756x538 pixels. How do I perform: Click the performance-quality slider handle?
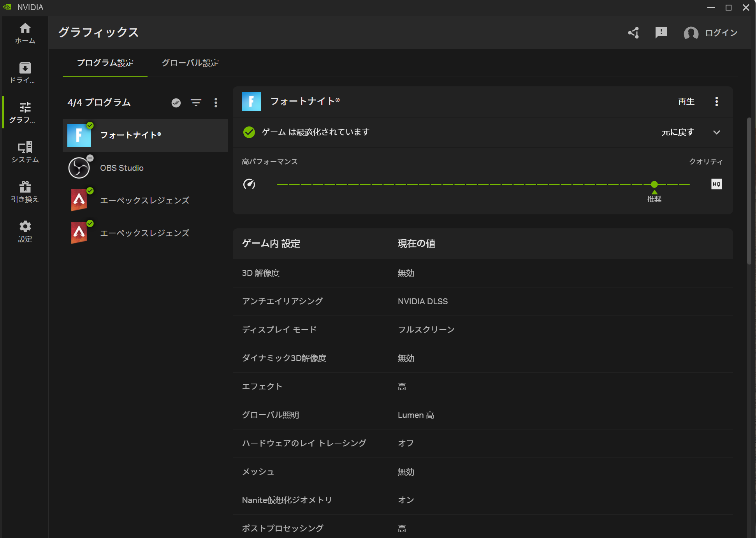point(654,184)
